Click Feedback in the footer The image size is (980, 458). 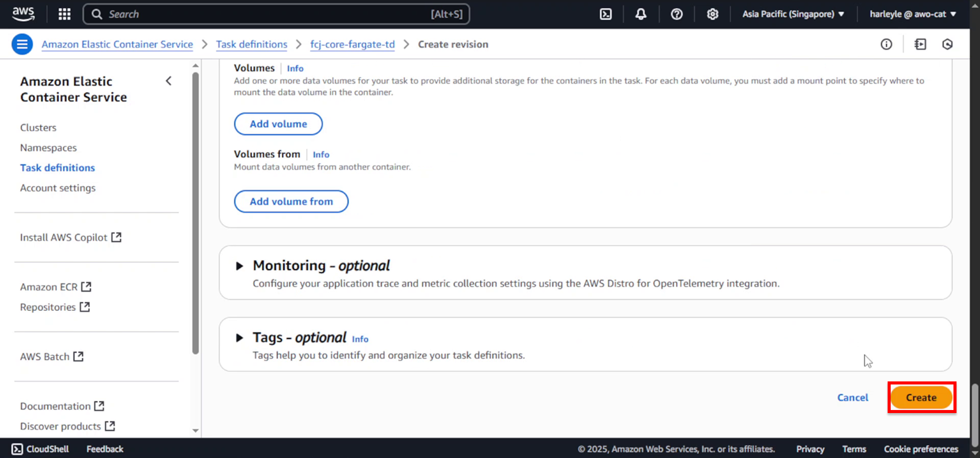(105, 449)
